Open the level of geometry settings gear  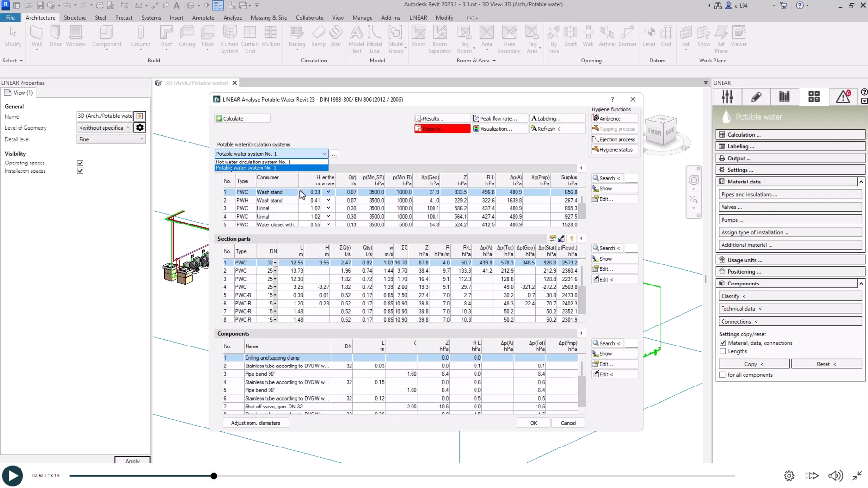tap(140, 128)
